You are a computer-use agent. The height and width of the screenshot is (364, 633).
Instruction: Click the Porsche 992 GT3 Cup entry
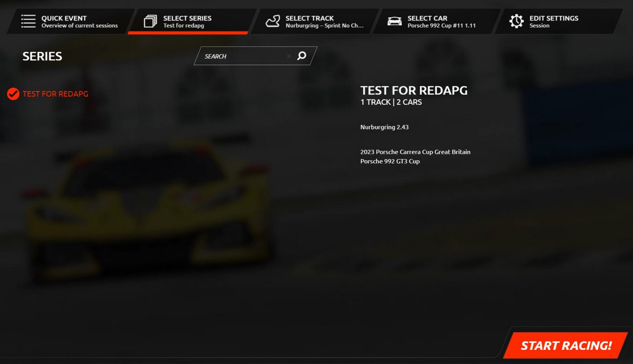click(x=390, y=161)
